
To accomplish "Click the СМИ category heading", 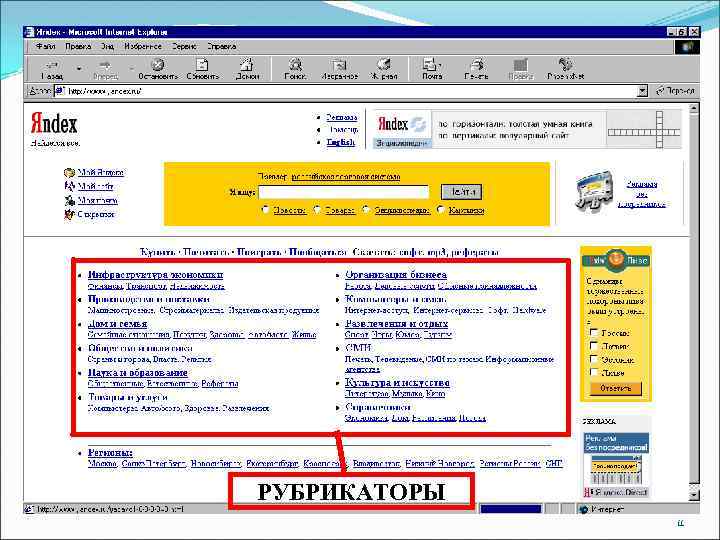I will 358,348.
